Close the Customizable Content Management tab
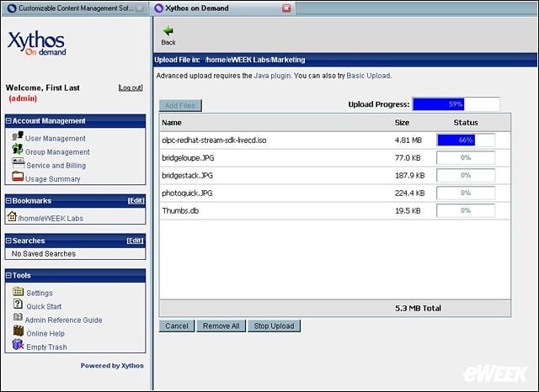This screenshot has height=392, width=539. click(140, 9)
